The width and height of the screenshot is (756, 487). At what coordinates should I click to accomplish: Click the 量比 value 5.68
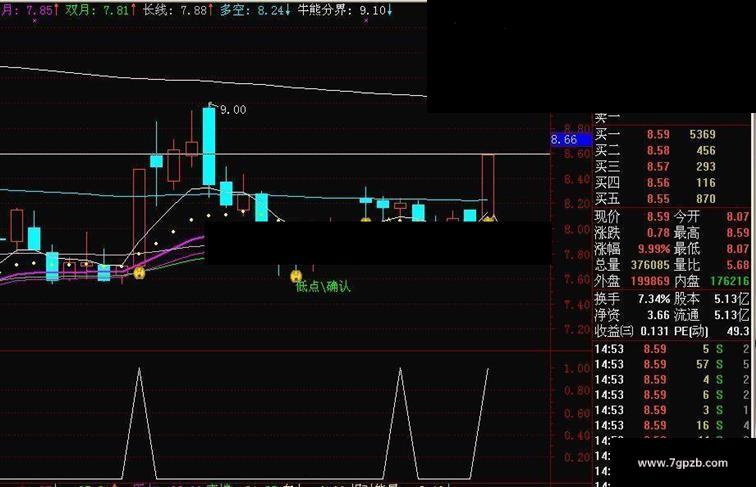click(738, 265)
